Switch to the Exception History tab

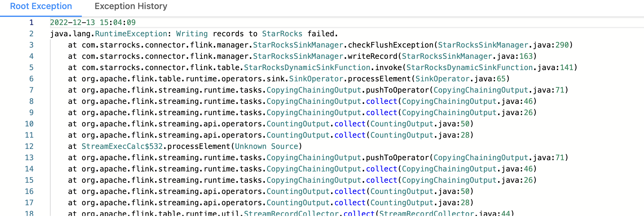pyautogui.click(x=131, y=7)
